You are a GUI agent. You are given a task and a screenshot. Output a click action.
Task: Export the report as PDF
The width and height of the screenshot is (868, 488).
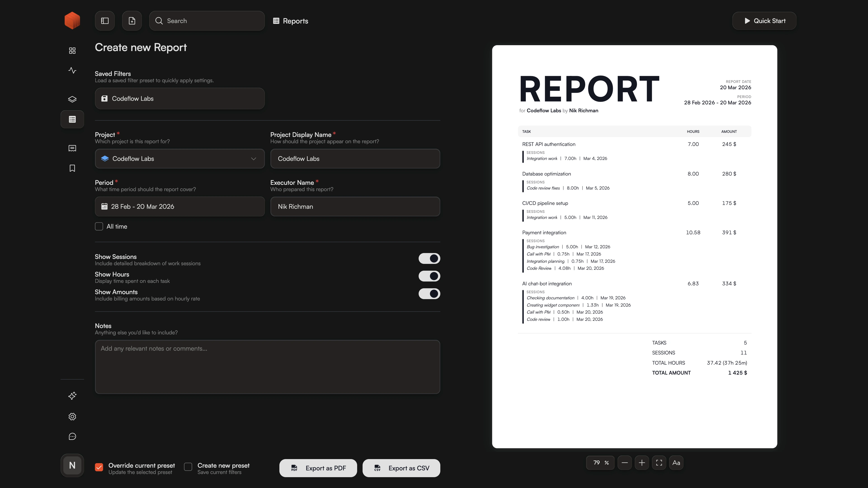click(x=318, y=468)
